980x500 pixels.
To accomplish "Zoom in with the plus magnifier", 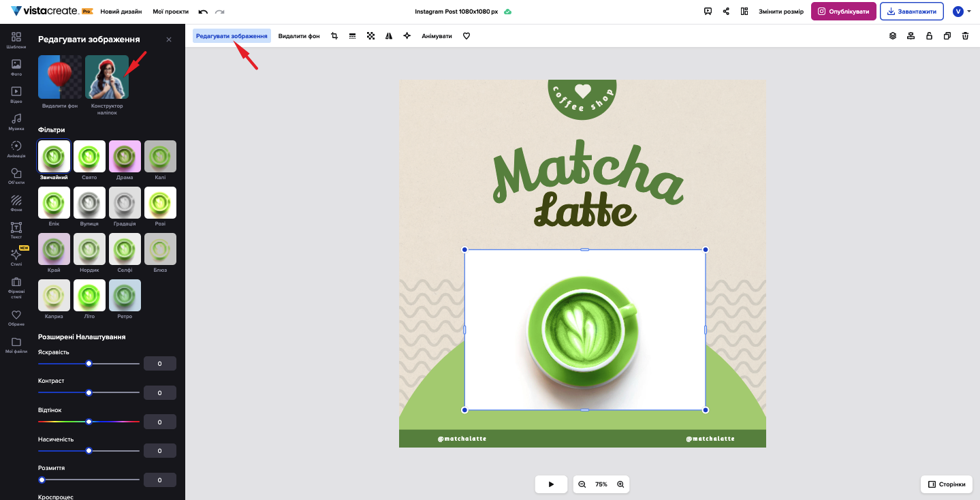I will (x=620, y=484).
